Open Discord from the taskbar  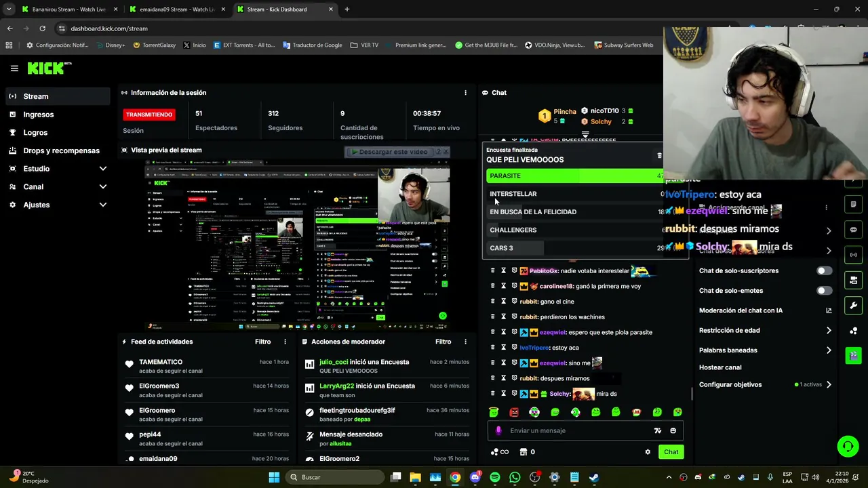tap(475, 477)
